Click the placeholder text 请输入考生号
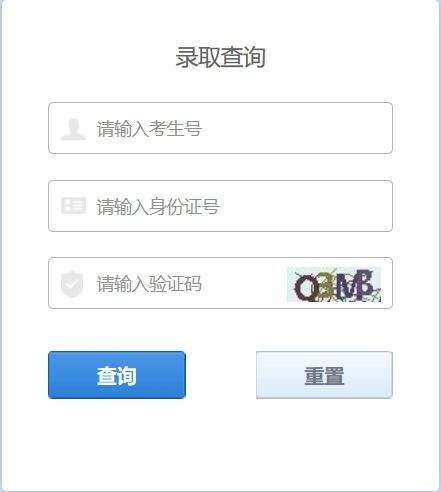The width and height of the screenshot is (441, 492). [x=149, y=129]
